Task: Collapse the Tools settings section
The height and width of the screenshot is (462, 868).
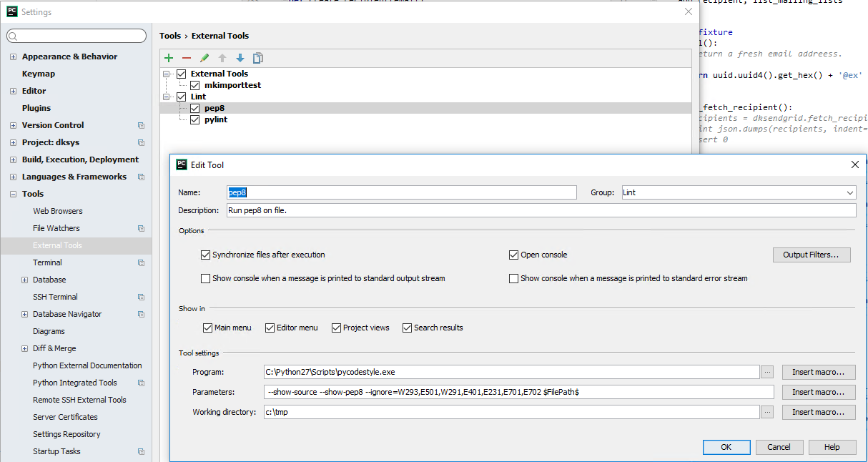Action: tap(13, 194)
